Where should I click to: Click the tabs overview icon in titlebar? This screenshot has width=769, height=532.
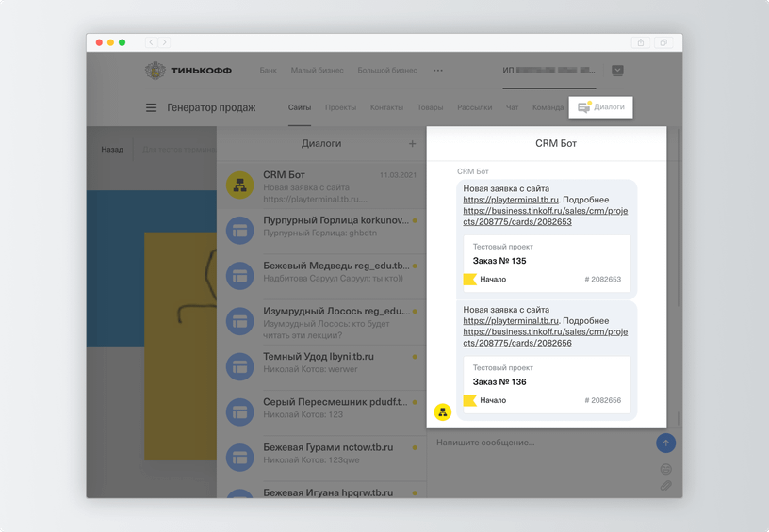[x=663, y=42]
